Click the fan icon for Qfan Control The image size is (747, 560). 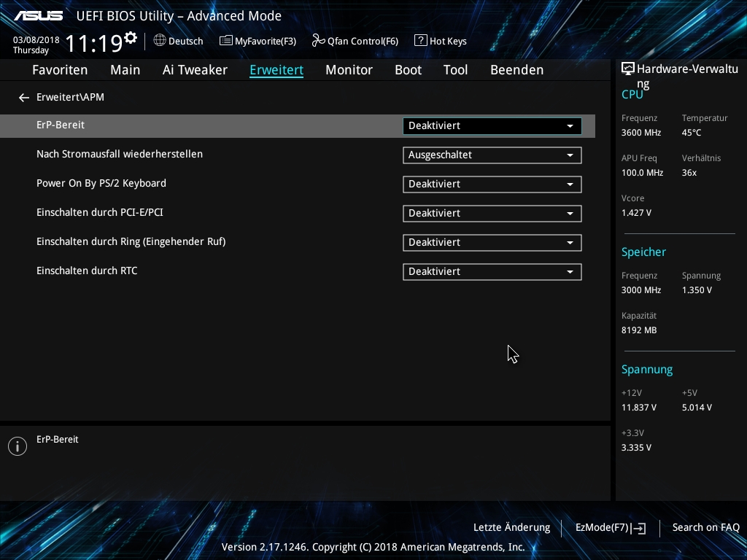point(318,41)
